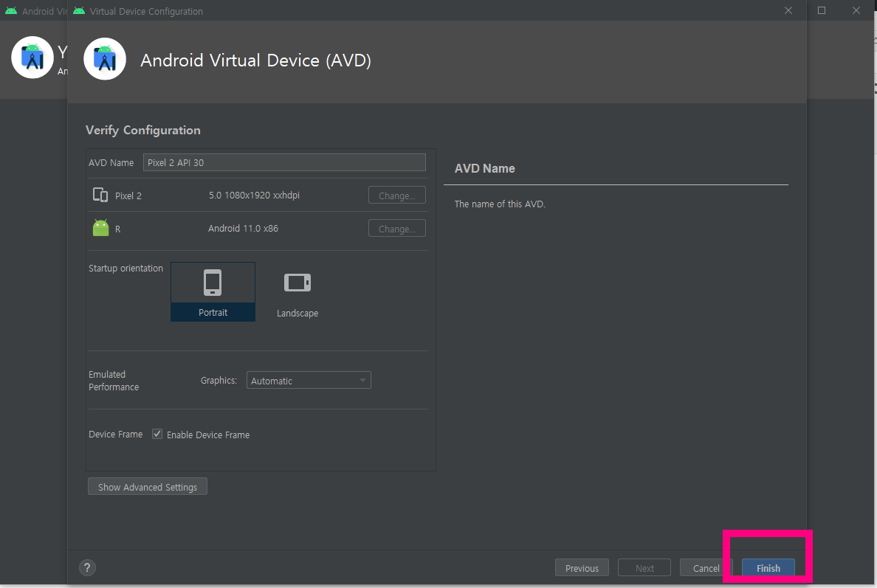This screenshot has width=877, height=588.
Task: Change the Android 11.0 x86 system image
Action: pyautogui.click(x=397, y=229)
